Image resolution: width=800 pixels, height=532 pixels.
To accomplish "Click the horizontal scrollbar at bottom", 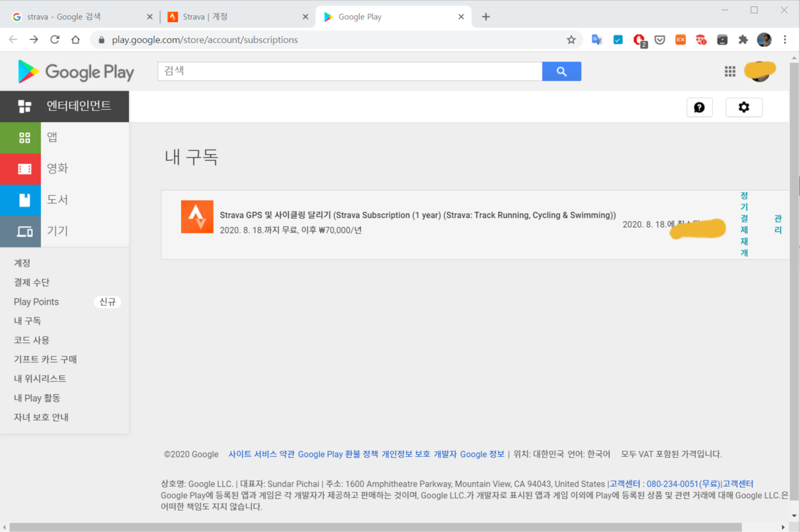I will [x=375, y=527].
